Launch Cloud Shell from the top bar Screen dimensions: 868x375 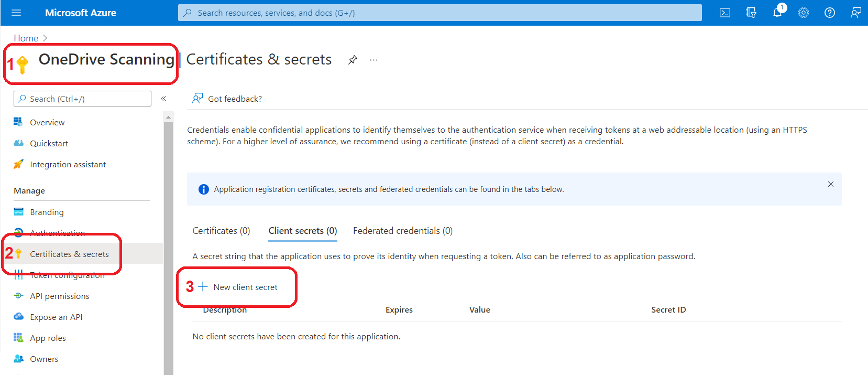[x=725, y=13]
